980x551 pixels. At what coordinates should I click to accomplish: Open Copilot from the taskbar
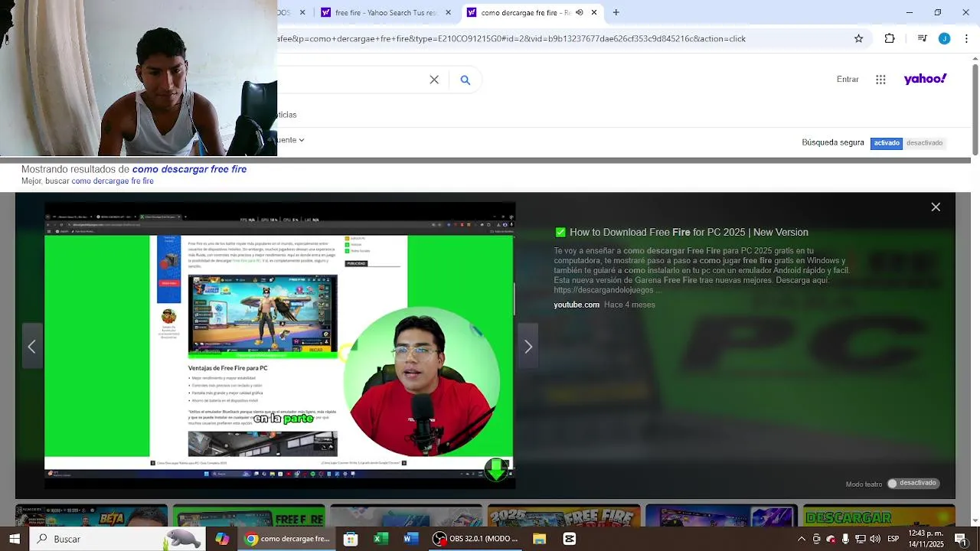tap(222, 539)
